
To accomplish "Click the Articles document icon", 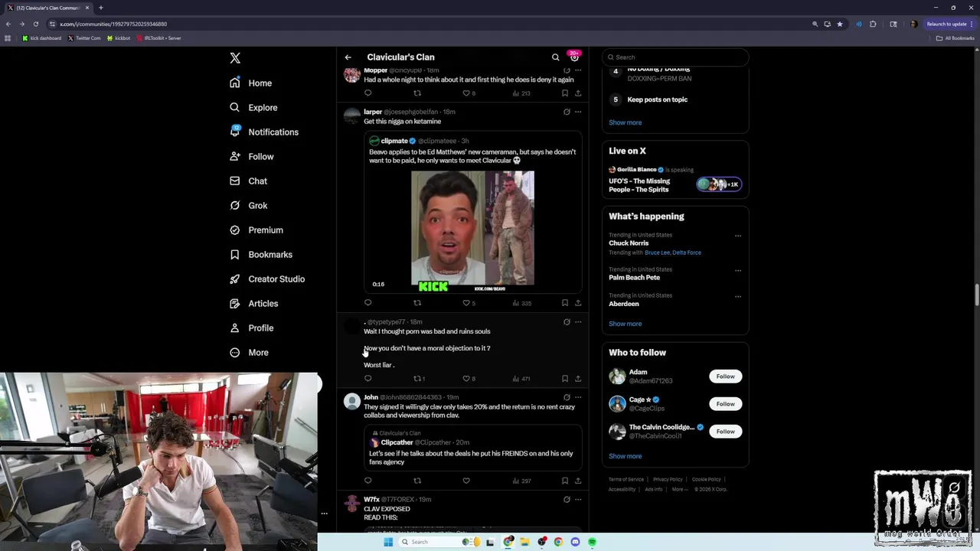I will click(235, 303).
